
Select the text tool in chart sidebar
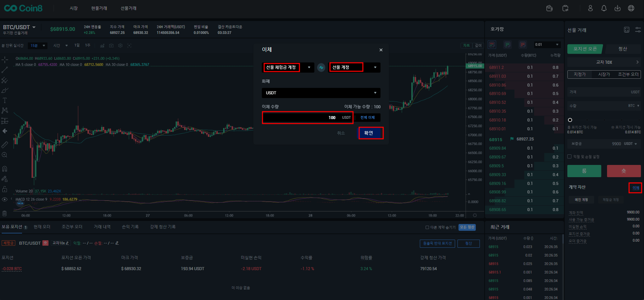point(5,100)
